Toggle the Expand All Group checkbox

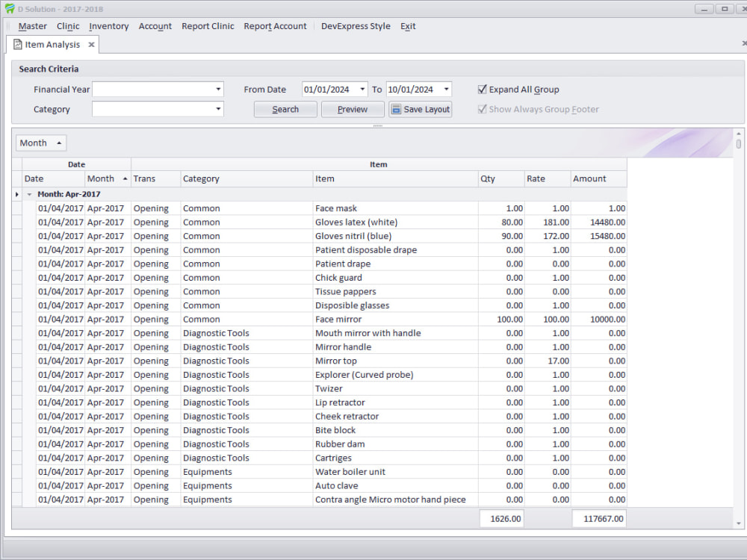(x=483, y=90)
